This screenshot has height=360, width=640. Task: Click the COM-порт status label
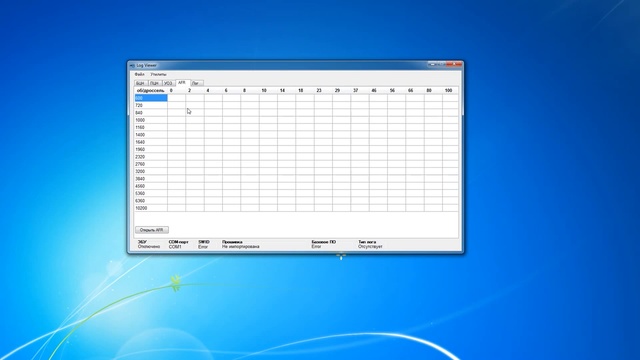178,242
